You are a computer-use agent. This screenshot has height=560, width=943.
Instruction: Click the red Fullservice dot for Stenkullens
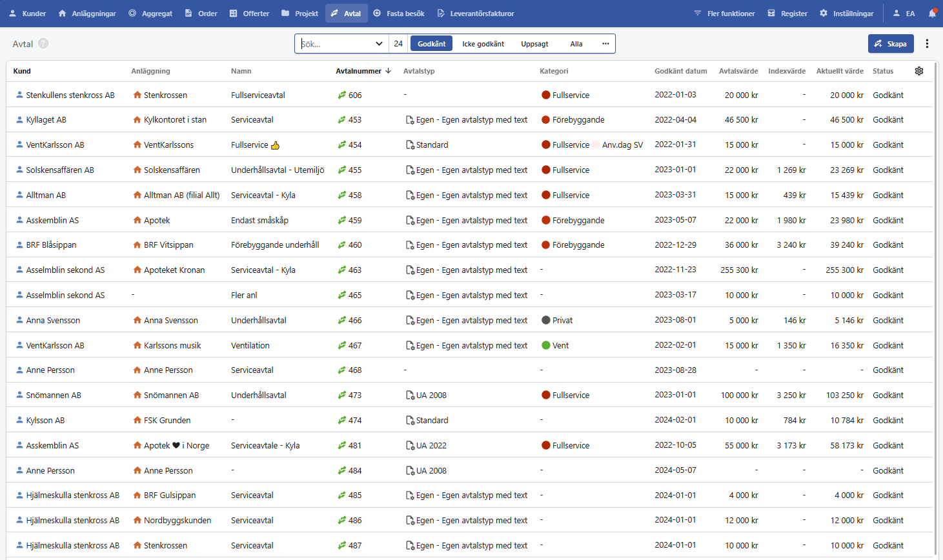coord(545,95)
